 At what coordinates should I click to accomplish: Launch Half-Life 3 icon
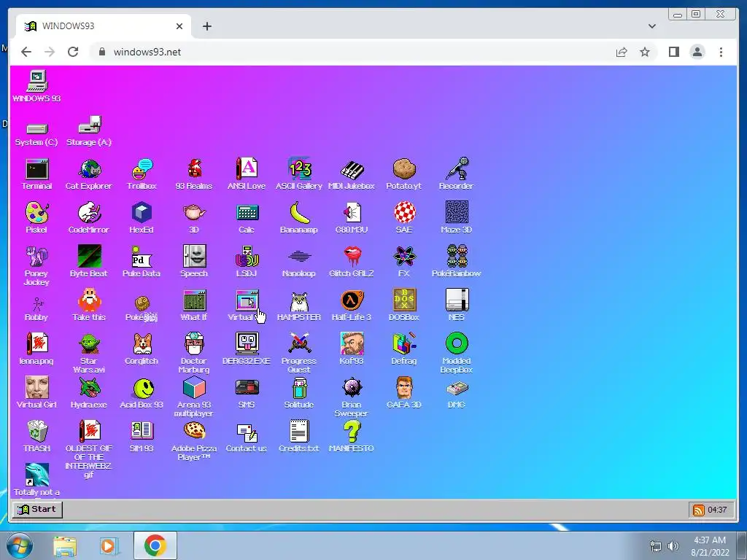tap(352, 300)
